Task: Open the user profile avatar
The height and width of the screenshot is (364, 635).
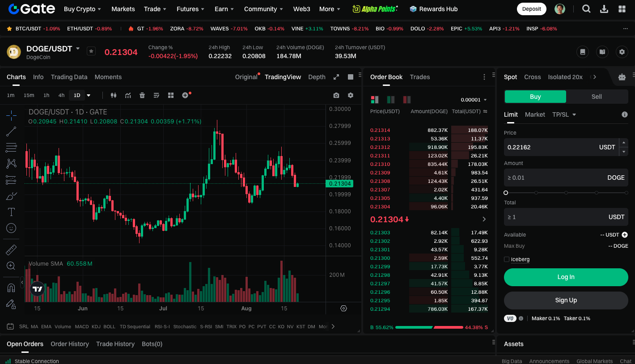Action: 559,9
